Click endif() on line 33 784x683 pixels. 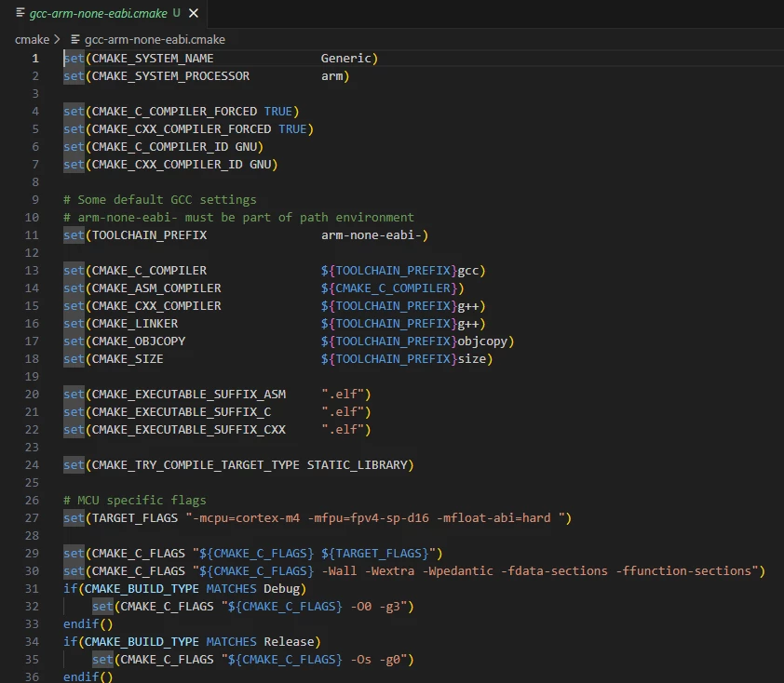(88, 624)
